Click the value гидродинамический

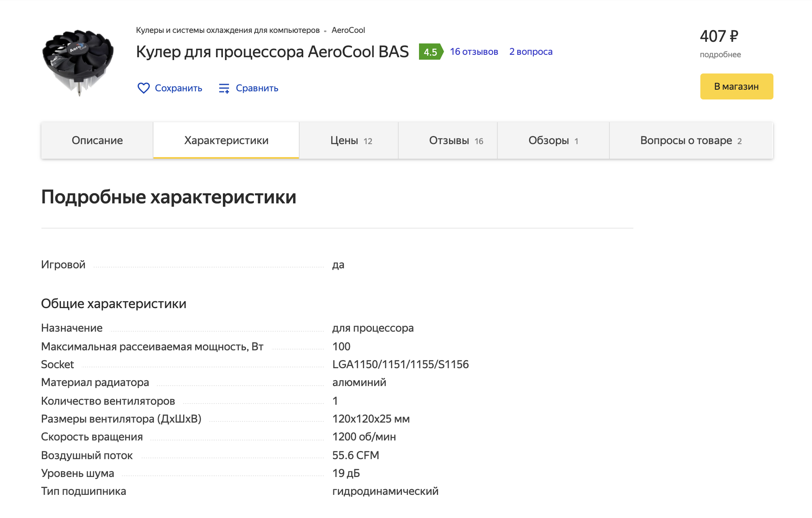point(385,491)
